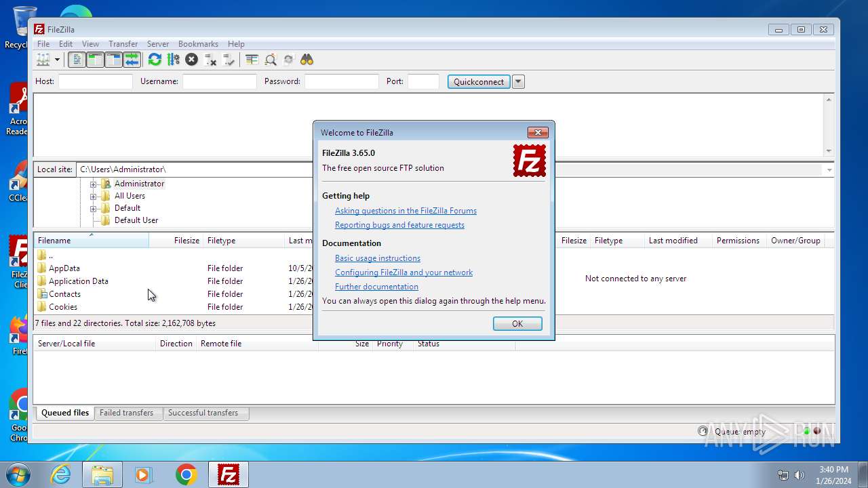868x488 pixels.
Task: Open Basic usage instructions link
Action: (378, 258)
